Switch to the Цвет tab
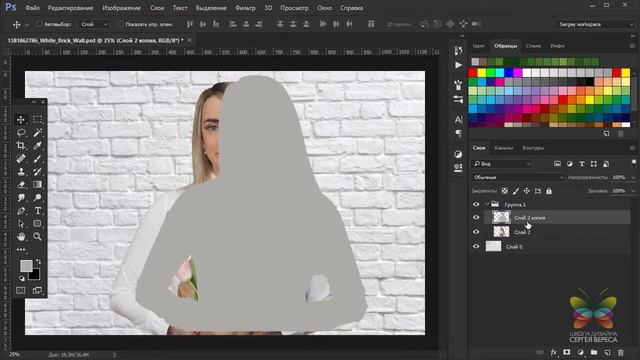This screenshot has height=360, width=640. coord(478,46)
